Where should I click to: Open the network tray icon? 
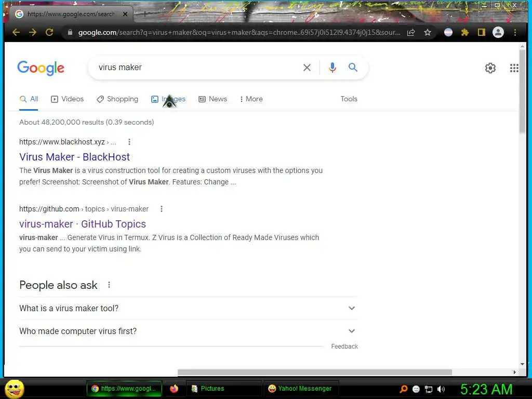(429, 389)
